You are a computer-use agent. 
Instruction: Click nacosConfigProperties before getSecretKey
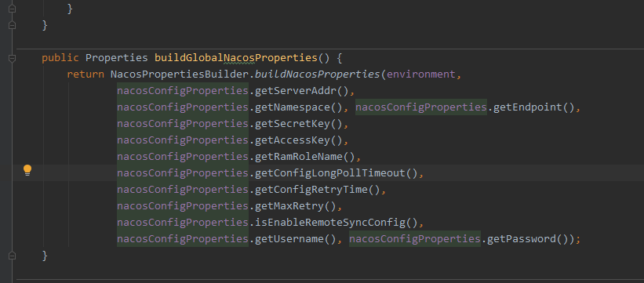click(183, 124)
